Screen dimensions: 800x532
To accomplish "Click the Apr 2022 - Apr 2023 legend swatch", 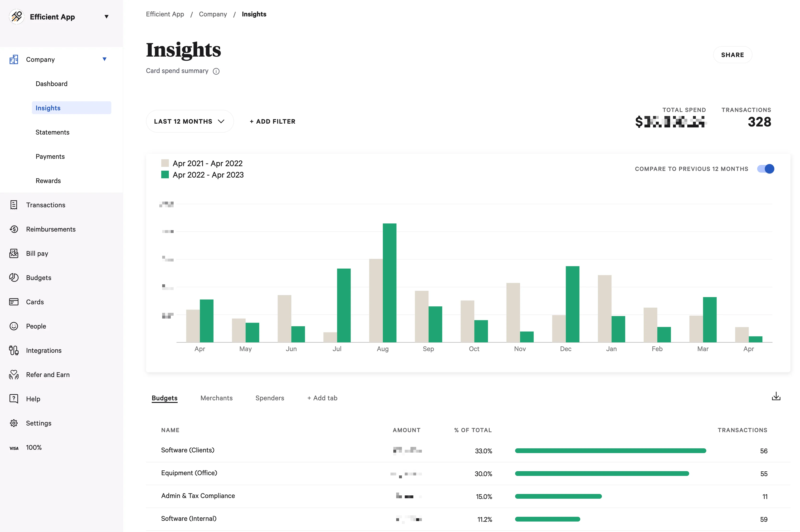I will [165, 174].
